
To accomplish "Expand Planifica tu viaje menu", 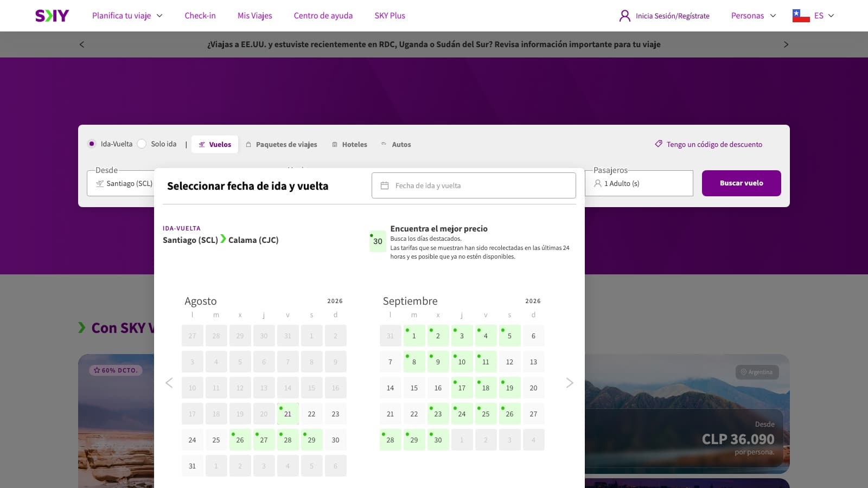I will [x=127, y=16].
